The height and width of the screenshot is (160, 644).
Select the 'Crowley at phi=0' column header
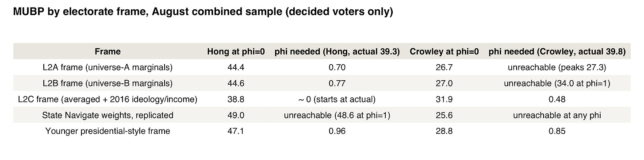pos(444,52)
